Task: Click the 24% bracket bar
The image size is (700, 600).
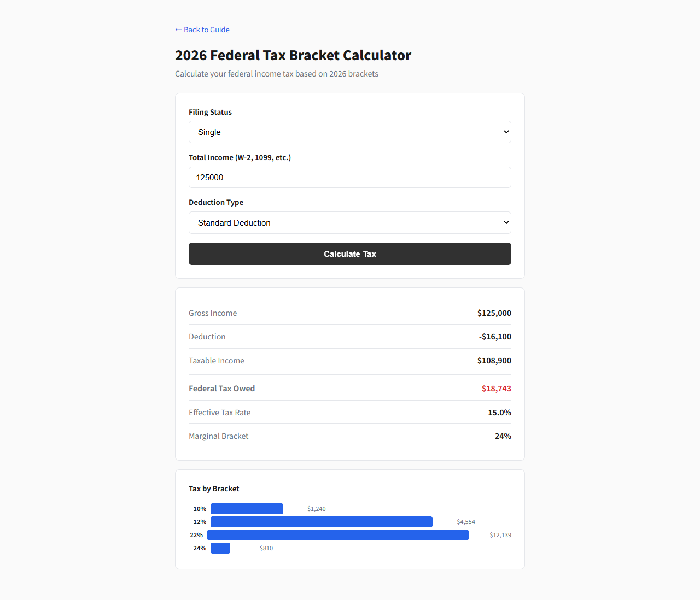Action: pyautogui.click(x=220, y=548)
